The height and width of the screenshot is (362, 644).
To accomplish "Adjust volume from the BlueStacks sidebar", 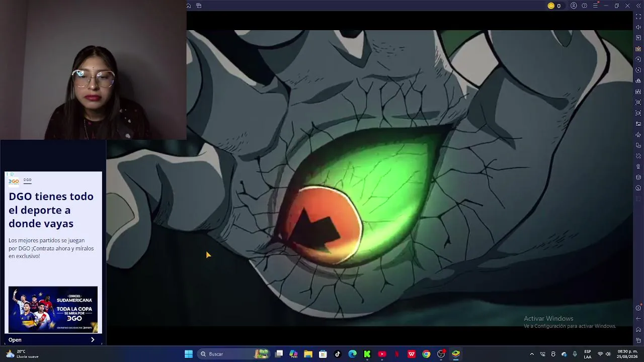I will tap(638, 27).
